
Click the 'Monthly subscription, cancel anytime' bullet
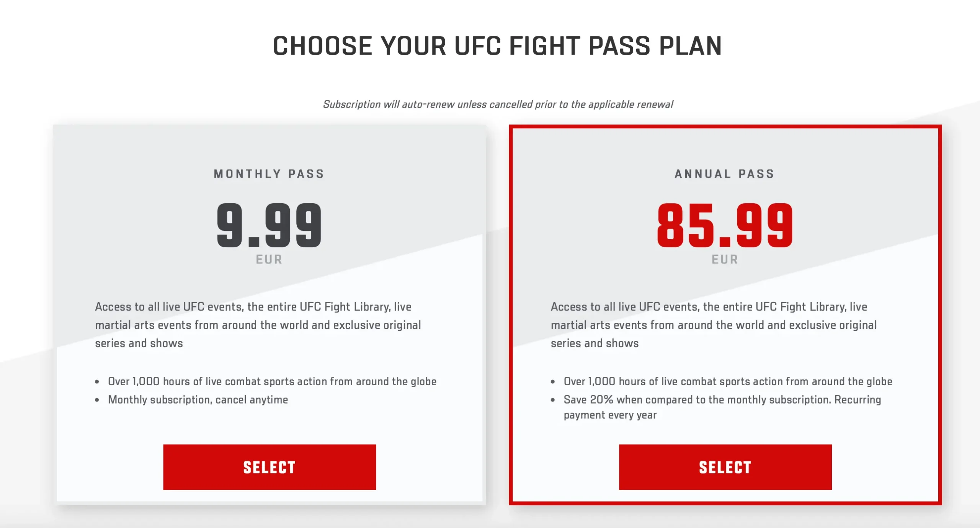[x=198, y=400]
